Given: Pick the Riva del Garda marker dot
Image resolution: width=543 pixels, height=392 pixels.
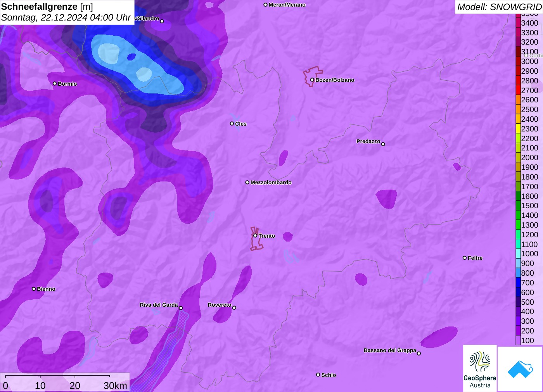Looking at the screenshot, I should (181, 308).
